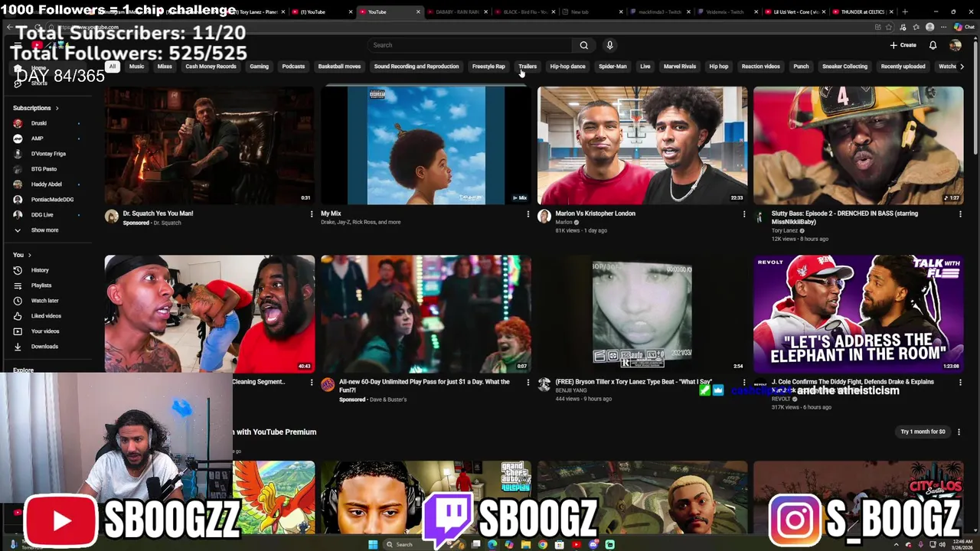Viewport: 980px width, 551px height.
Task: Select the All filter chip
Action: click(112, 67)
